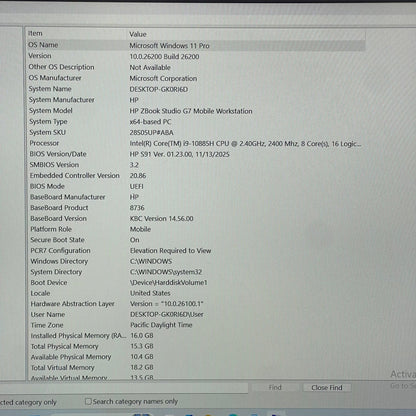Select the Embedded Controller Version row
The width and height of the screenshot is (416, 416).
196,175
